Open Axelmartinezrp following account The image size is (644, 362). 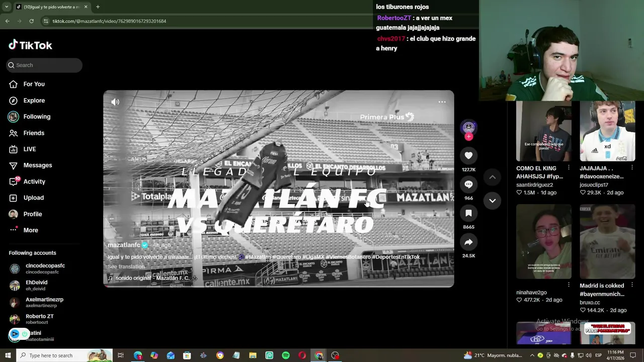(x=37, y=302)
